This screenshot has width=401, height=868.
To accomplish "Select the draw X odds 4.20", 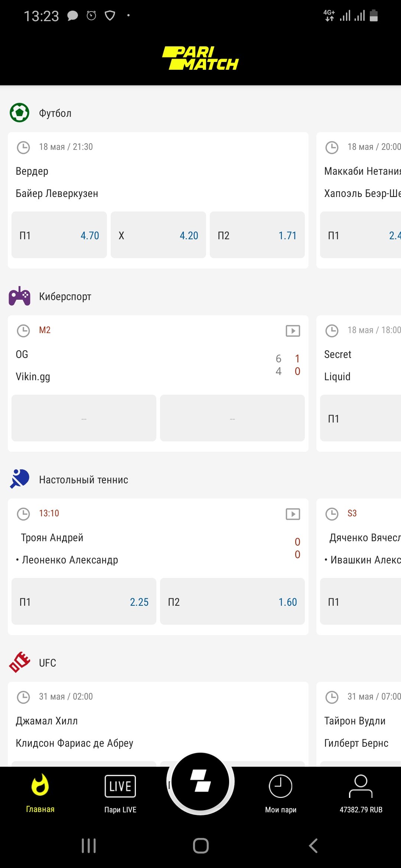I will point(158,235).
